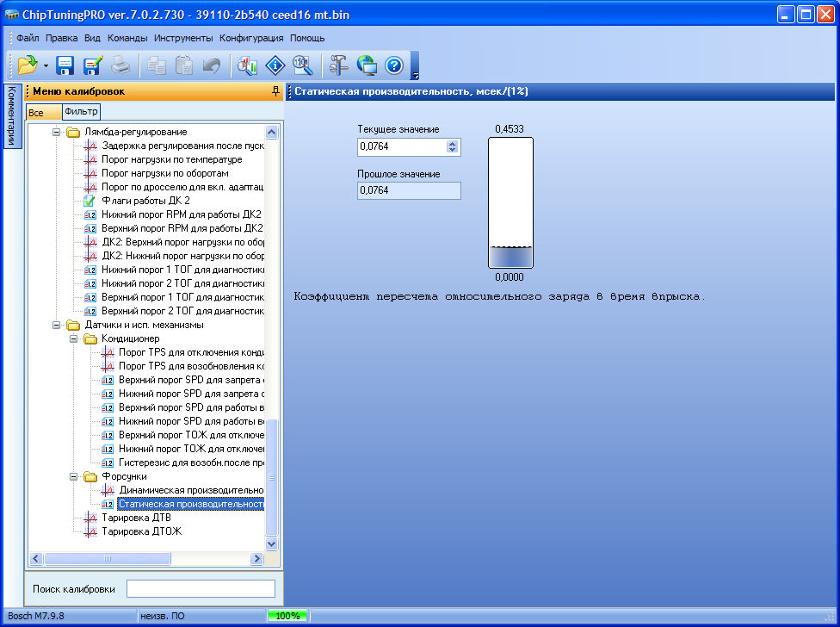Collapse the Лямбда-регулирование folder
Viewport: 840px width, 627px height.
[58, 132]
